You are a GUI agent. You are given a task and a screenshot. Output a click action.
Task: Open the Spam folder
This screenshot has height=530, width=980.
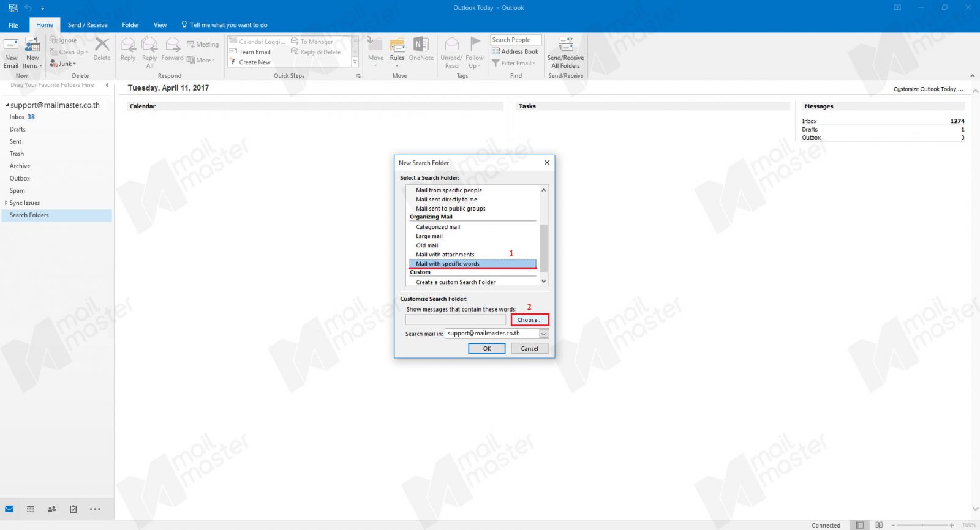tap(17, 190)
